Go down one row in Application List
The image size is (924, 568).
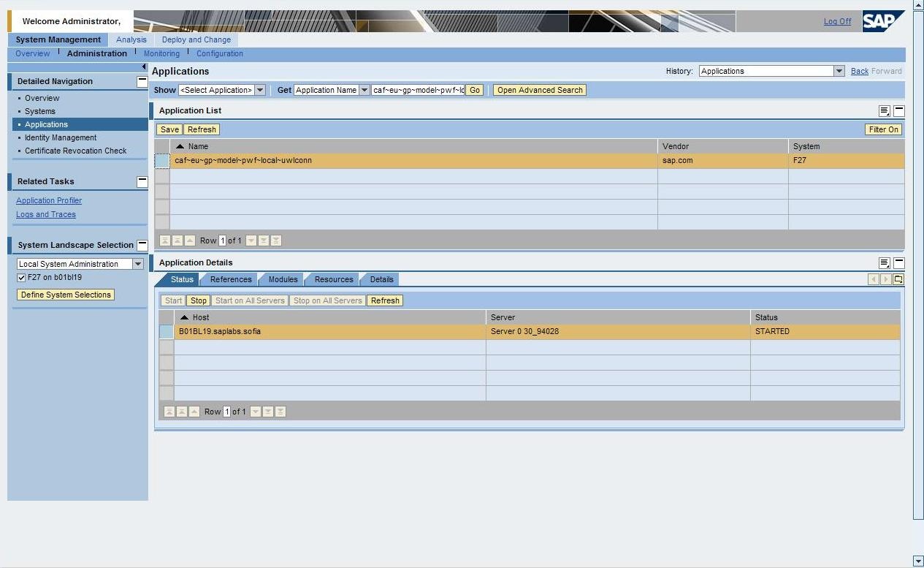[251, 241]
